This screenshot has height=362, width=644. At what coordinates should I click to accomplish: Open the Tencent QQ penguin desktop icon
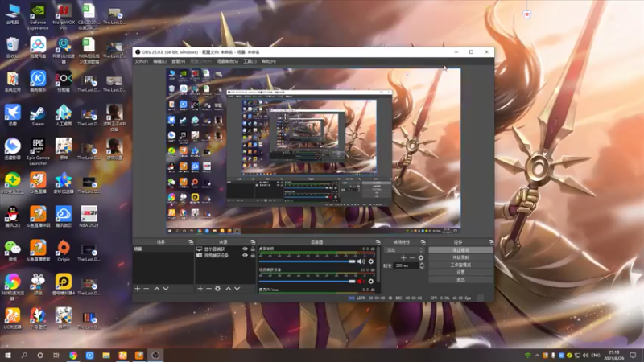tap(12, 216)
